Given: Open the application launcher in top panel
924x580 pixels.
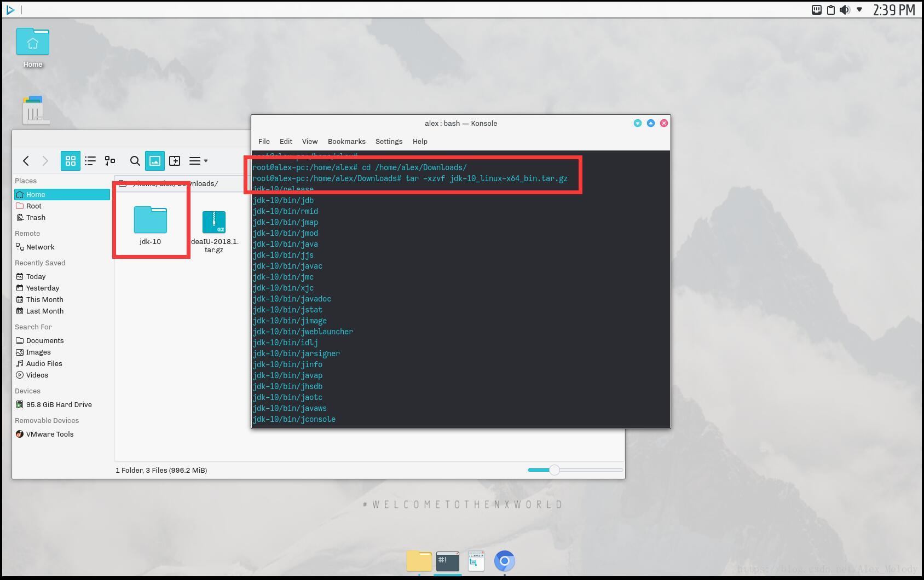Looking at the screenshot, I should 10,9.
